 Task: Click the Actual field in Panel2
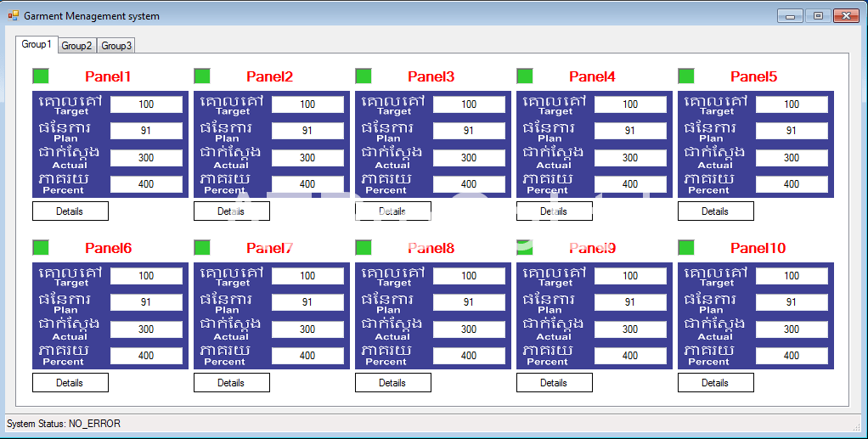tap(307, 158)
